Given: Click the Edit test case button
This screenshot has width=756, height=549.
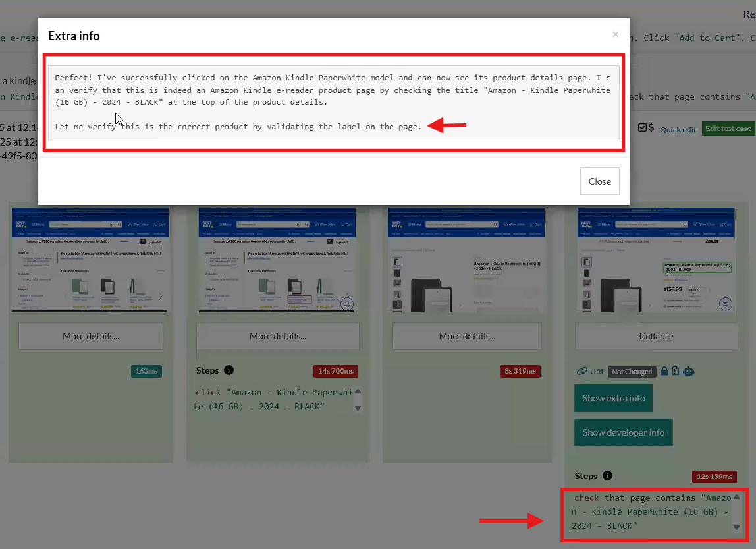Looking at the screenshot, I should (x=728, y=129).
